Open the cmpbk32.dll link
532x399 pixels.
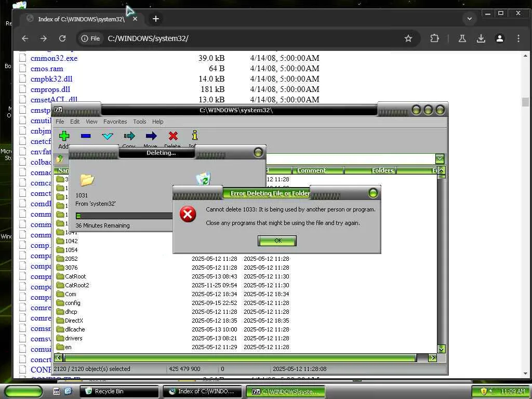point(51,79)
